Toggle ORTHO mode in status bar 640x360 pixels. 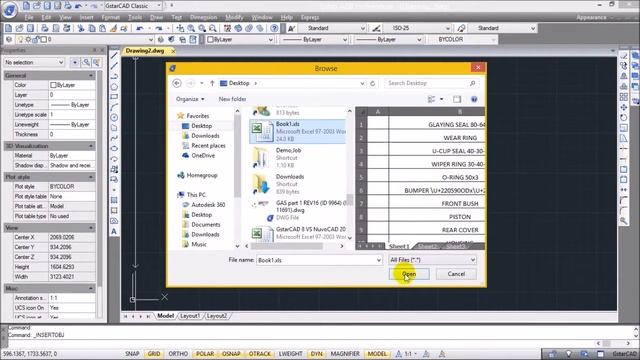(x=178, y=354)
